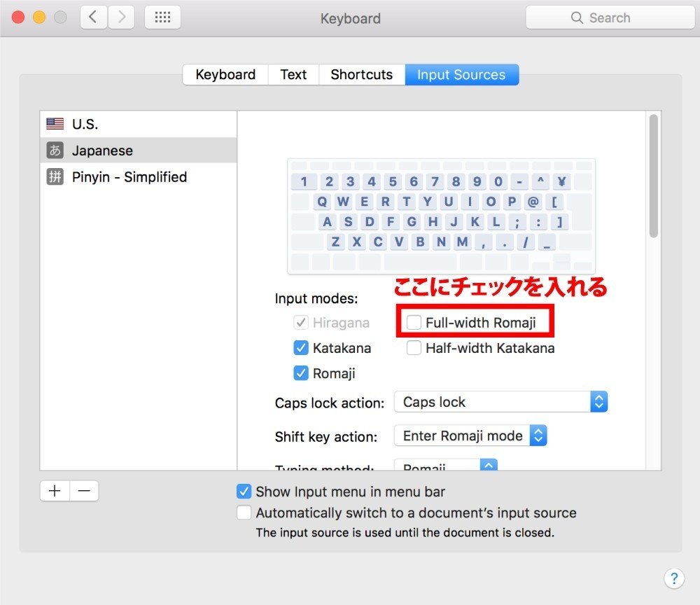The width and height of the screenshot is (700, 605).
Task: Select the U.S. flag input source icon
Action: [54, 123]
